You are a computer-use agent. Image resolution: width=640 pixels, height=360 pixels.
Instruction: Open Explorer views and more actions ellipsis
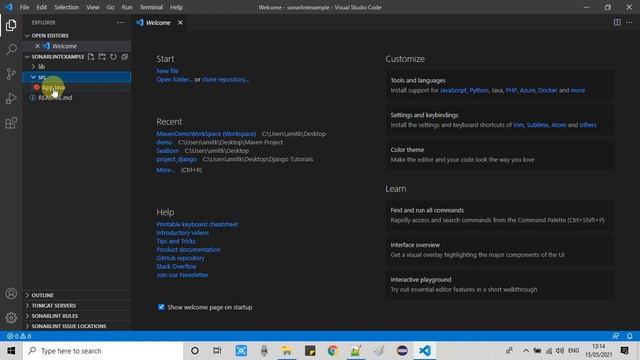click(120, 22)
